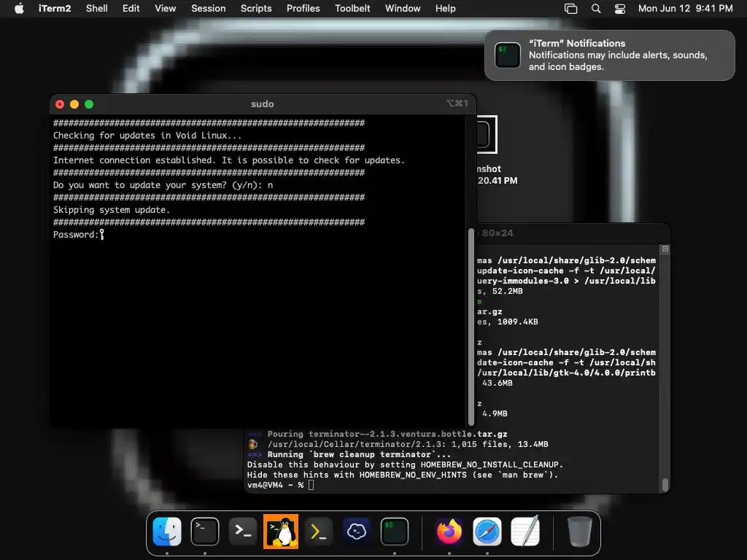Open the View menu
Viewport: 747px width, 560px height.
click(166, 9)
